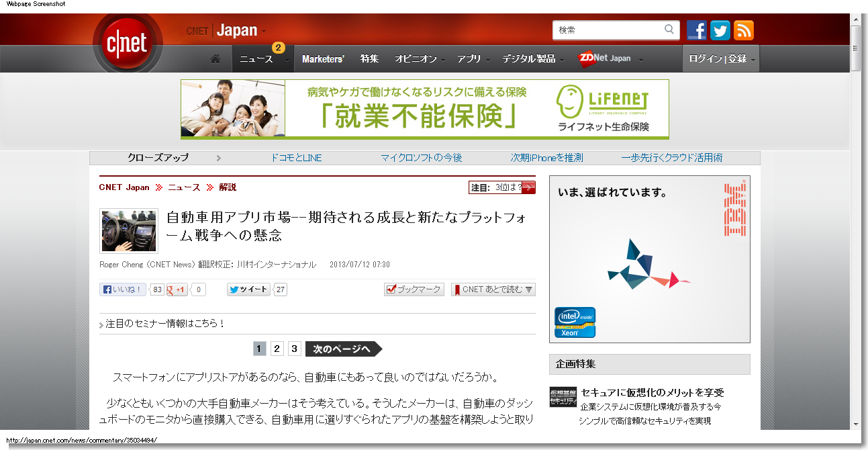Viewport: 868px width, 450px height.
Task: Open CNET あとで読む dropdown
Action: click(x=493, y=289)
